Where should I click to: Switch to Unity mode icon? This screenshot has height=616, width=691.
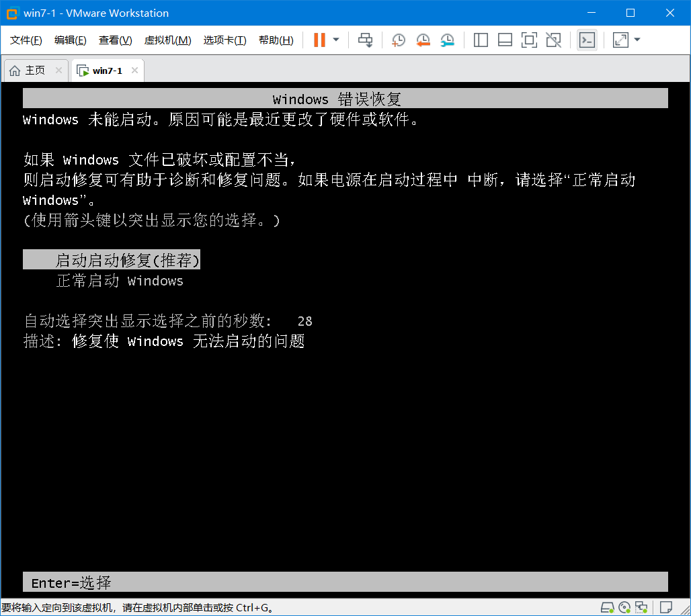pyautogui.click(x=553, y=40)
